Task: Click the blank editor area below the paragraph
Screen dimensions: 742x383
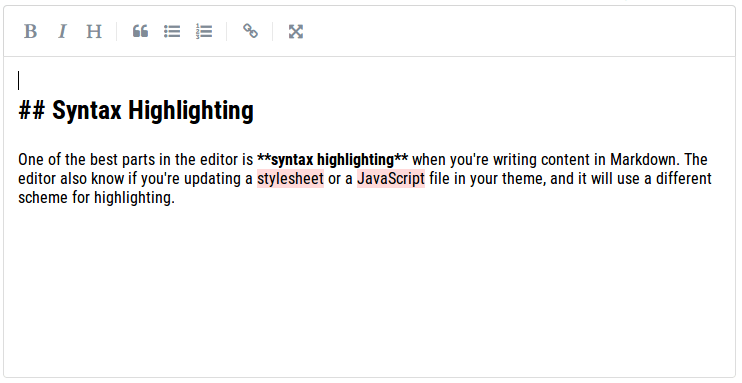Action: pos(369,289)
